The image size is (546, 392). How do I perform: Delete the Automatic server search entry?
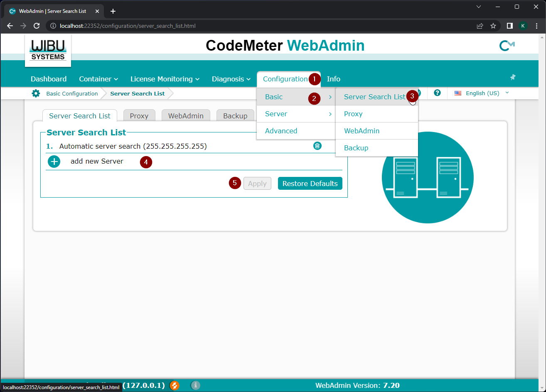pyautogui.click(x=317, y=146)
